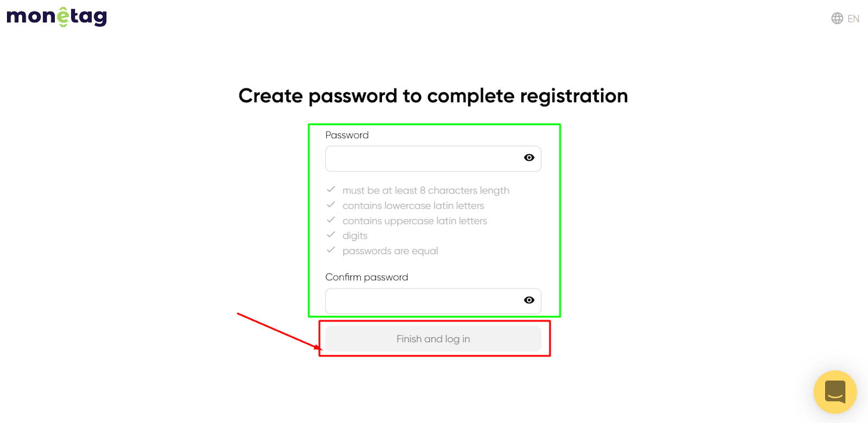Toggle visibility of the Confirm password field
868x423 pixels.
pos(528,300)
